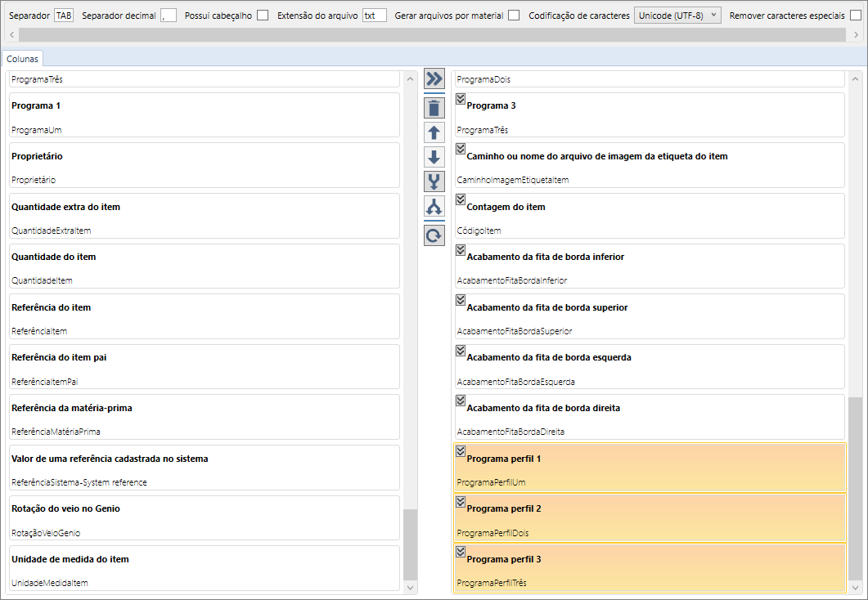This screenshot has width=868, height=600.
Task: Switch to the Colunas tab
Action: [x=23, y=59]
